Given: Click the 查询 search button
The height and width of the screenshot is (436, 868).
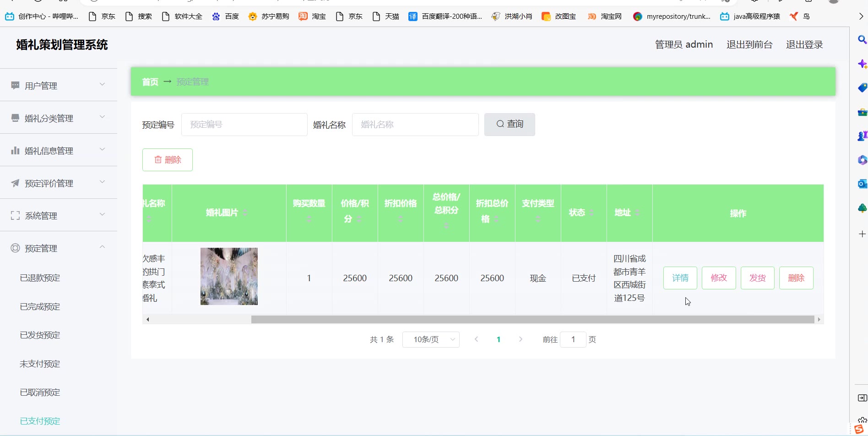Looking at the screenshot, I should [510, 125].
